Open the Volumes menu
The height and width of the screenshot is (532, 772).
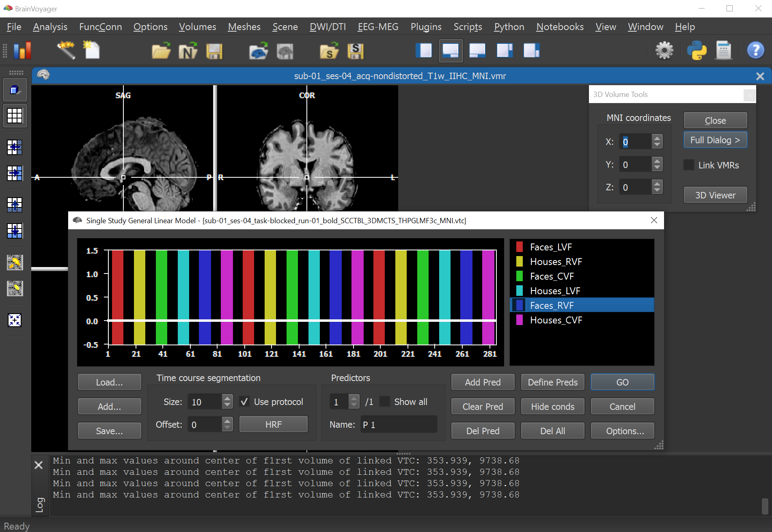[197, 27]
